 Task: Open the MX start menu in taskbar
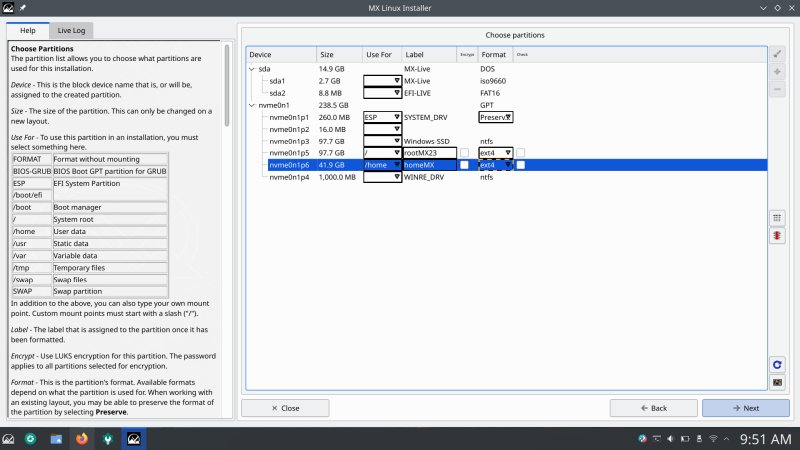pos(8,439)
